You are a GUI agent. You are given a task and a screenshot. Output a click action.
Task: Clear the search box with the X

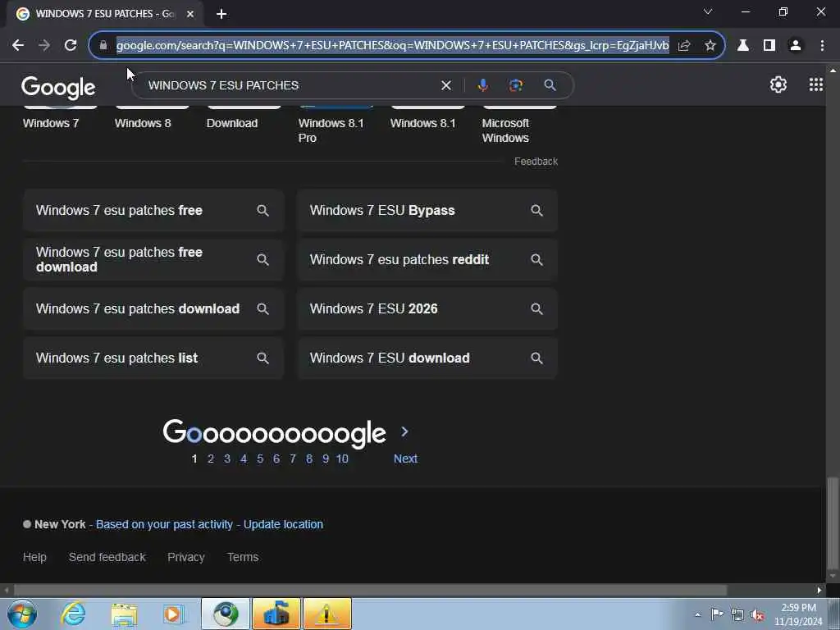(445, 85)
